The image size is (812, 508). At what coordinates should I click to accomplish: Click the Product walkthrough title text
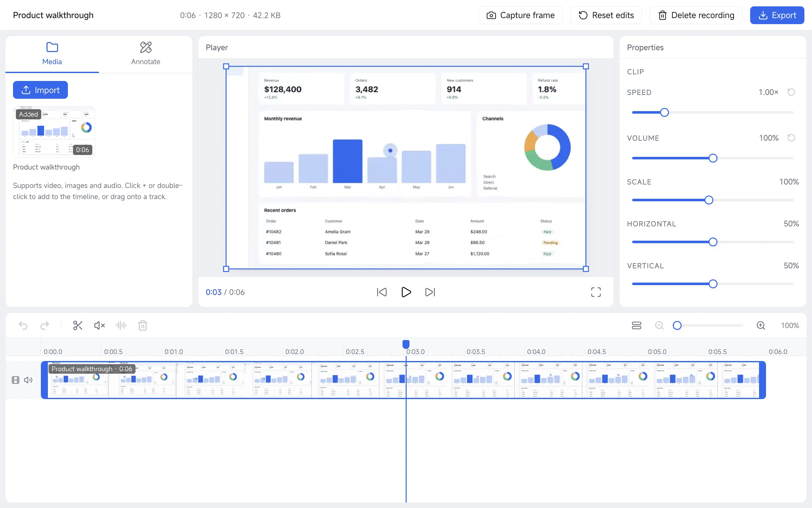[53, 15]
